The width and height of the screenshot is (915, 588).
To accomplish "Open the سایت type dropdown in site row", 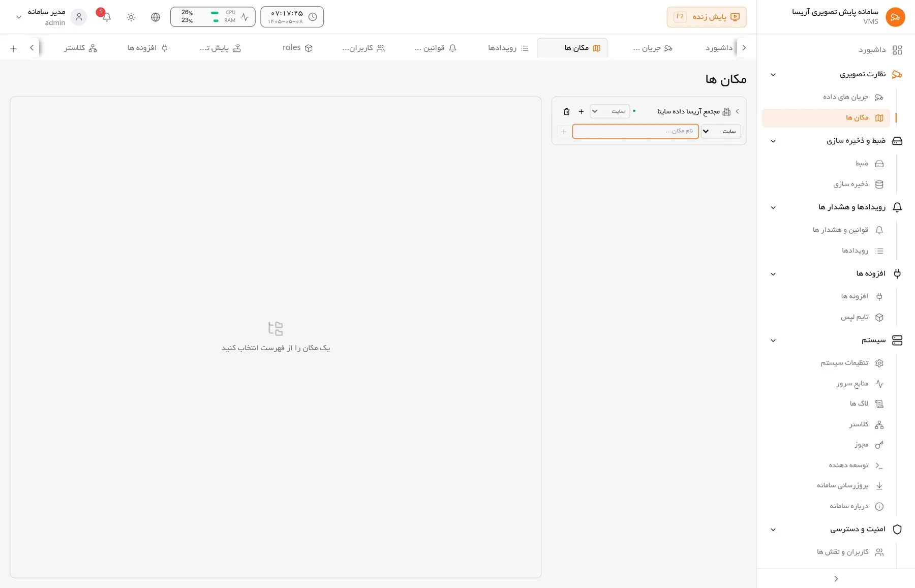I will coord(609,111).
